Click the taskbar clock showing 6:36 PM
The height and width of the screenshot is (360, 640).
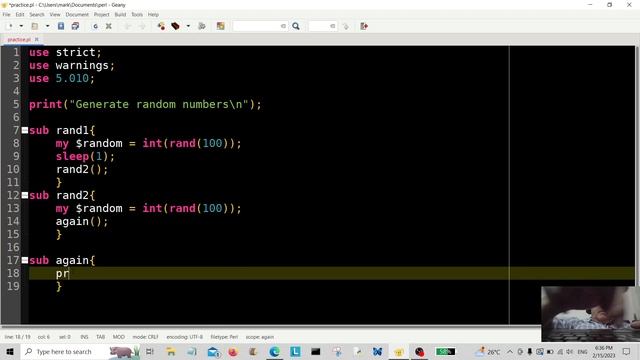[x=604, y=351]
